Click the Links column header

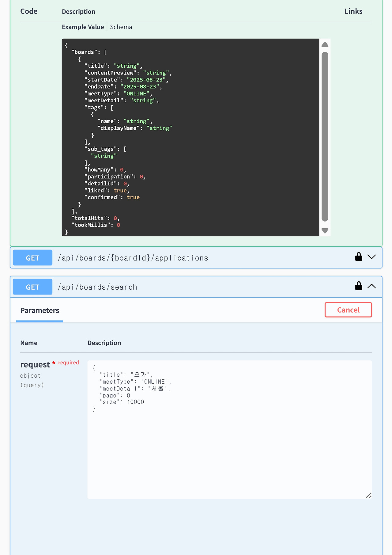[353, 11]
